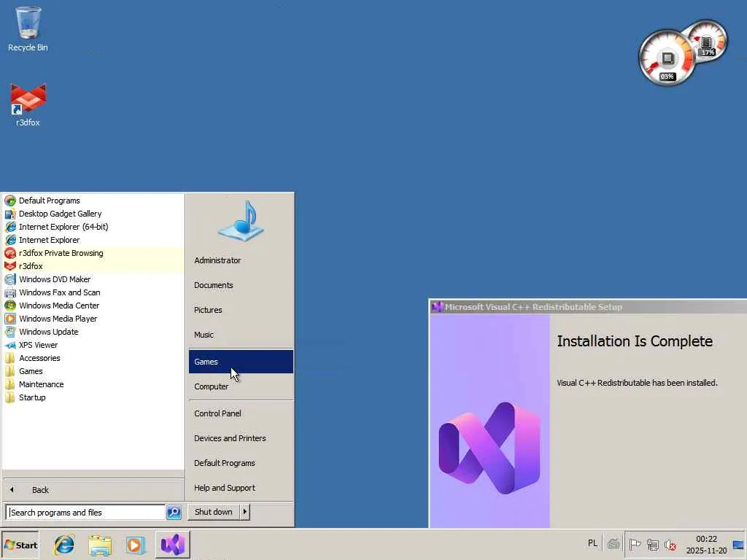Screen dimensions: 747x560
Task: Open Music from Start menu
Action: [241, 335]
